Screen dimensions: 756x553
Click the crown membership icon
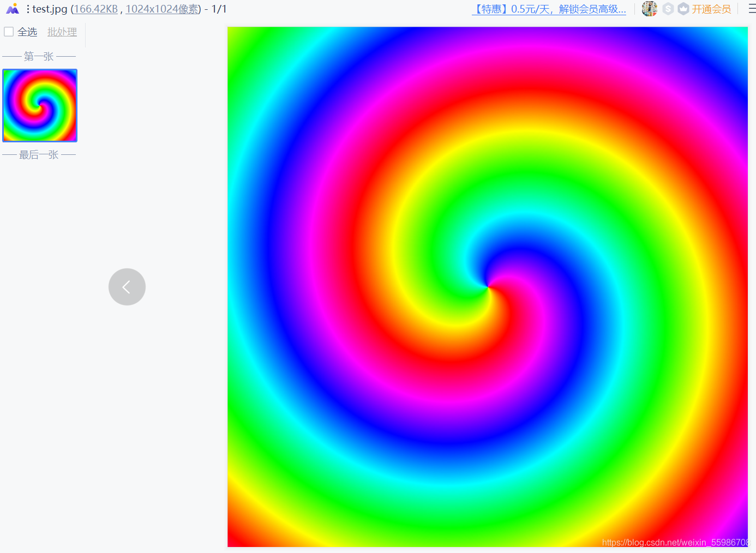[x=683, y=9]
